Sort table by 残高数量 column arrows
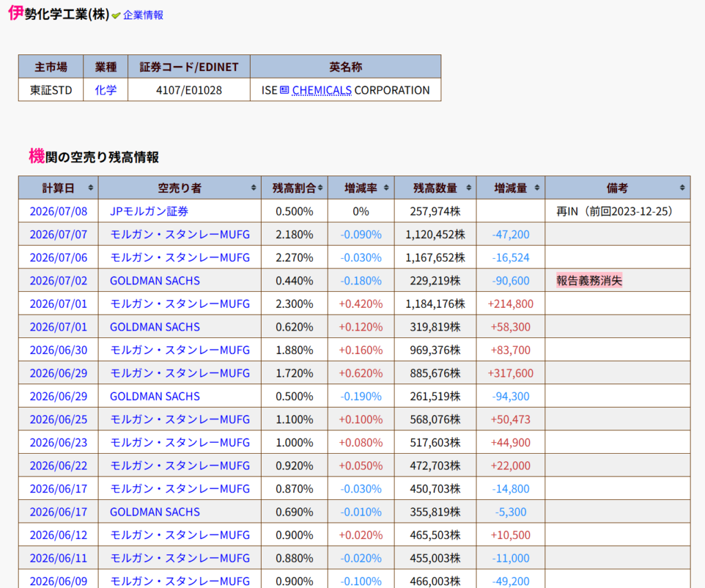Screen dimensions: 705x588 click(468, 188)
